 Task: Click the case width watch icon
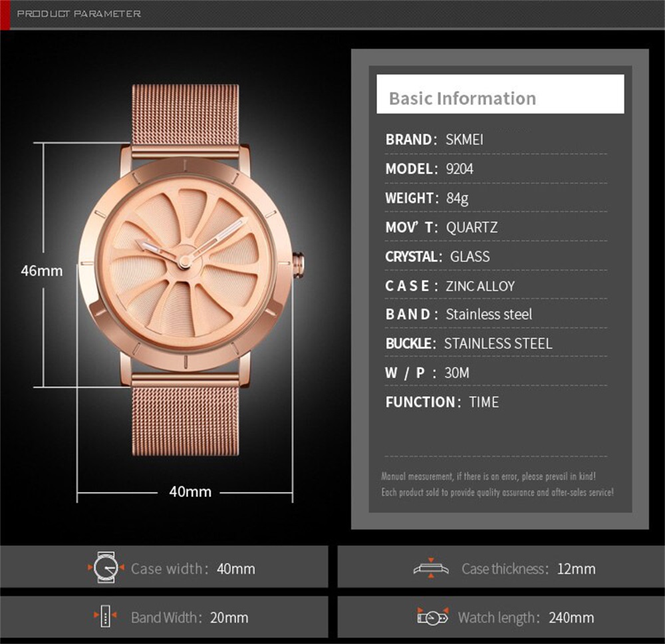click(x=106, y=568)
